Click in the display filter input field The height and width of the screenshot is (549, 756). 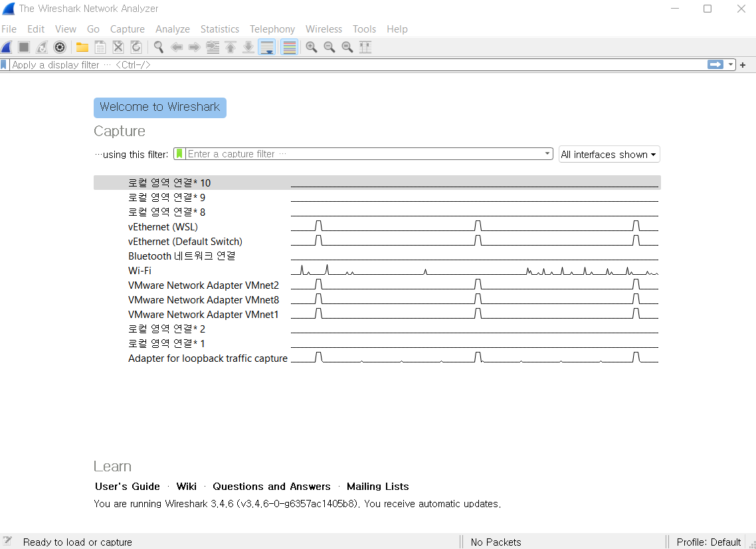(x=357, y=64)
